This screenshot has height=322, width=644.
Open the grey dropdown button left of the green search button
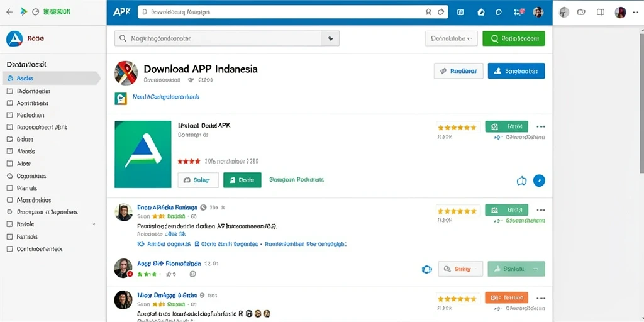click(451, 38)
